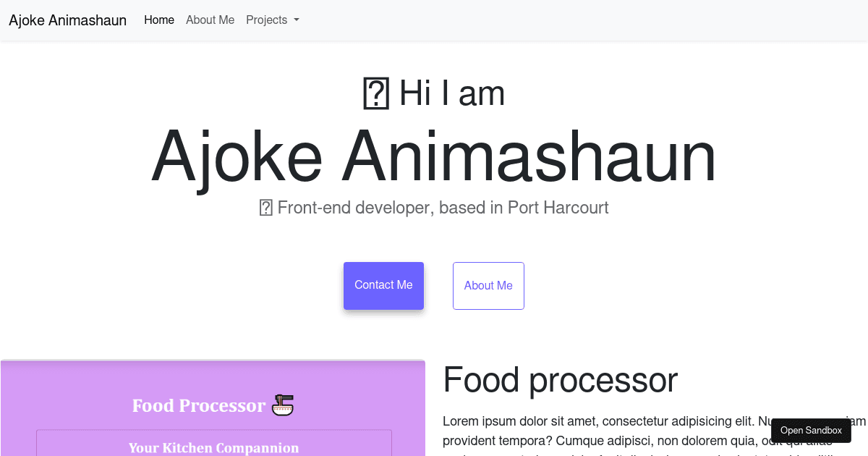868x456 pixels.
Task: Click the 'Hi I am' greeting text
Action: click(434, 93)
